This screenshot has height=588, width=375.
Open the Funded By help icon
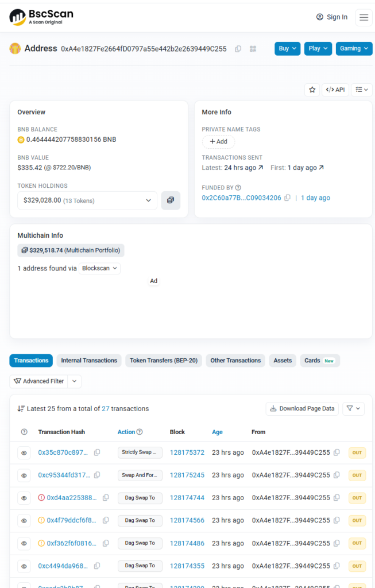tap(238, 188)
